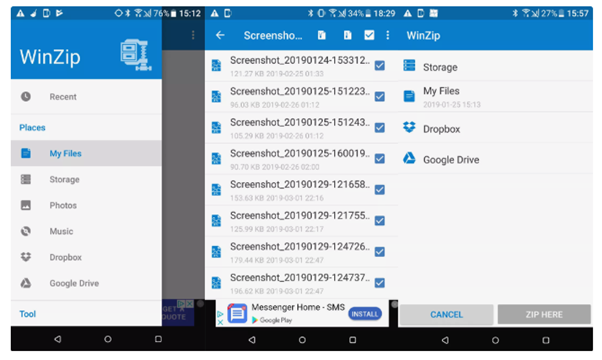This screenshot has width=602, height=360.
Task: Open Storage in the drawer menu
Action: (x=86, y=179)
